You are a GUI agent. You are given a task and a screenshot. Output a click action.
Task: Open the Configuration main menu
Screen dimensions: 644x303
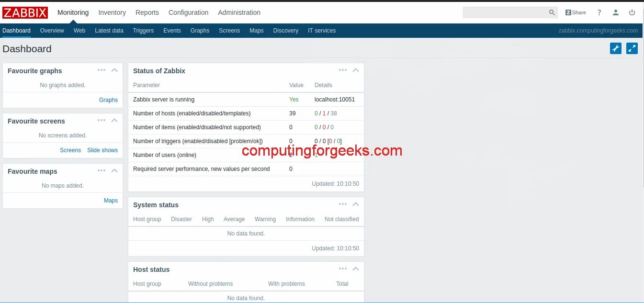point(189,12)
